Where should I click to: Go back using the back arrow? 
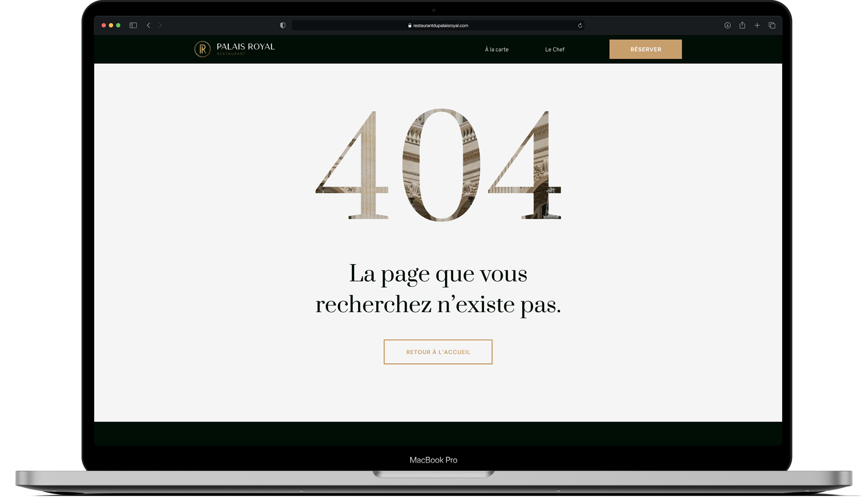pos(148,25)
